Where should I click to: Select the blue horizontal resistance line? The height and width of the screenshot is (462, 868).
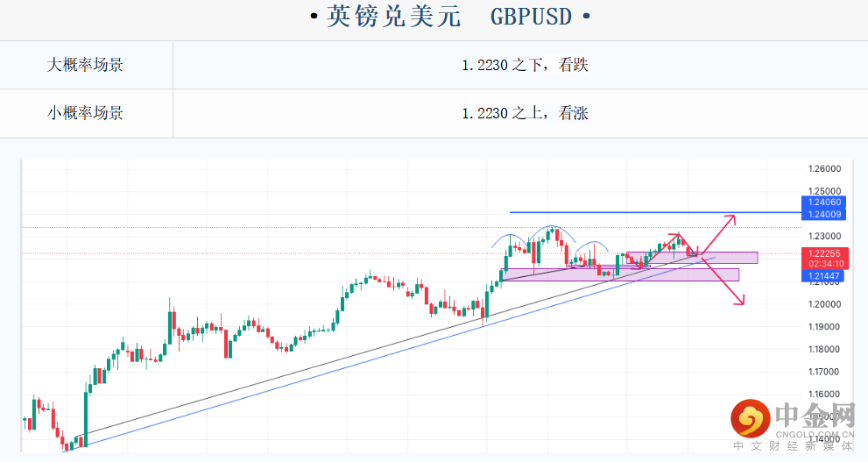(x=613, y=212)
